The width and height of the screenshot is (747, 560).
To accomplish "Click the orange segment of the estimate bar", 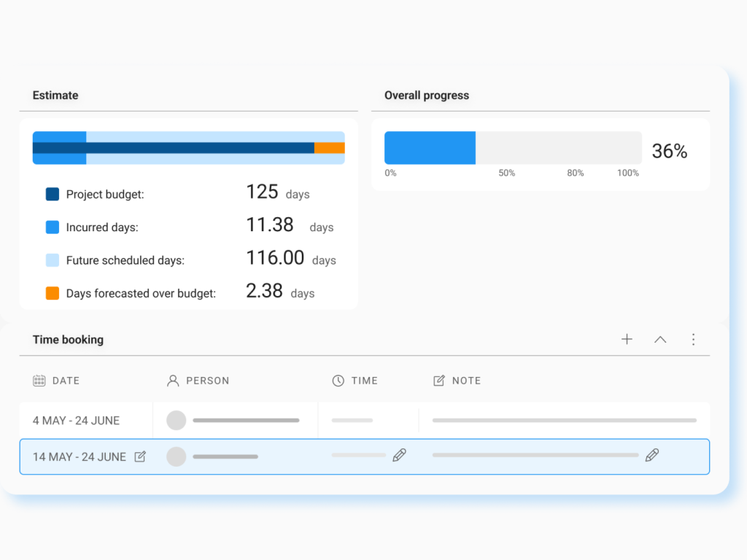I will [329, 148].
